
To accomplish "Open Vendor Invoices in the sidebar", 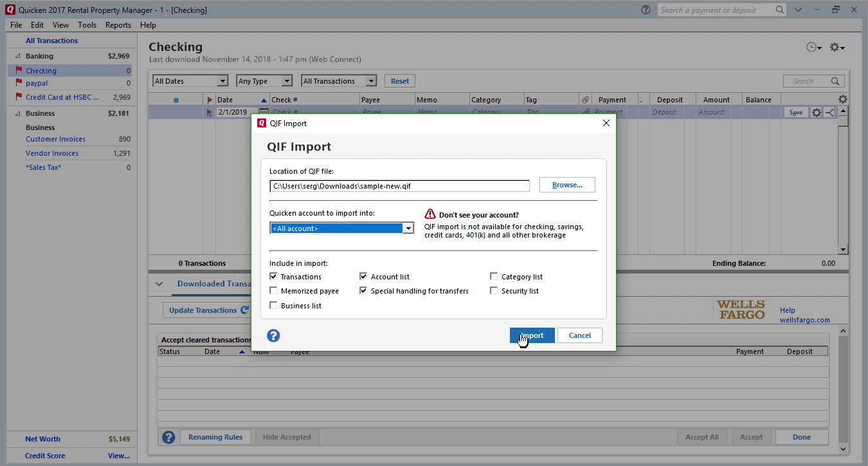I will [52, 153].
